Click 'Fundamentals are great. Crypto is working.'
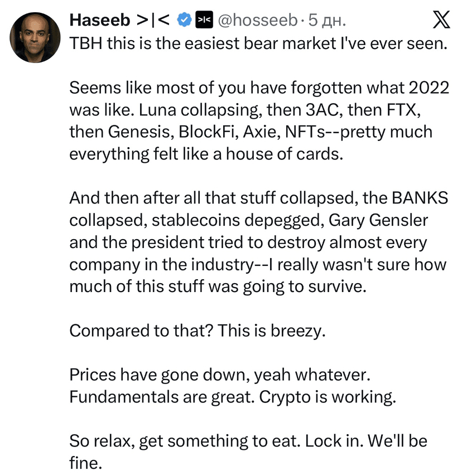This screenshot has width=462, height=476. tap(233, 397)
